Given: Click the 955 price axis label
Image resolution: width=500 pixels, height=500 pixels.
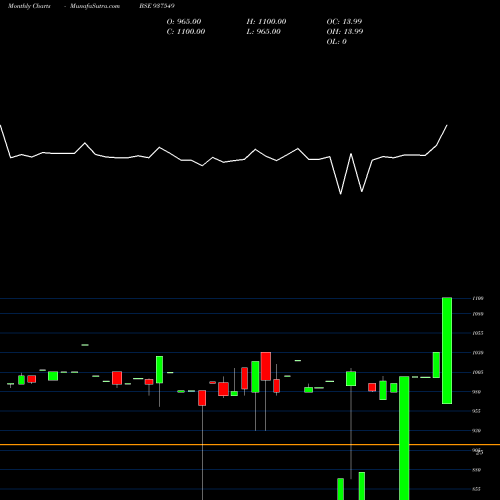Looking at the screenshot, I should [x=477, y=411].
